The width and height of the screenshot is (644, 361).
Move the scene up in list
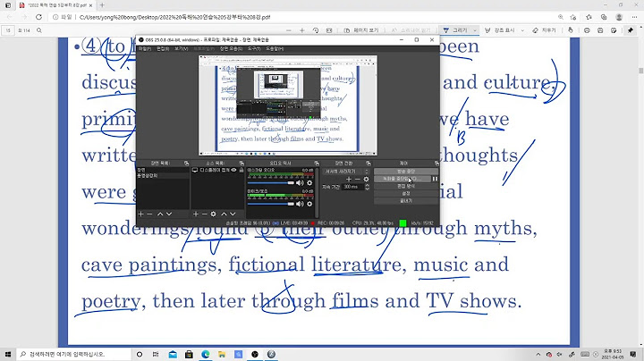tap(160, 214)
